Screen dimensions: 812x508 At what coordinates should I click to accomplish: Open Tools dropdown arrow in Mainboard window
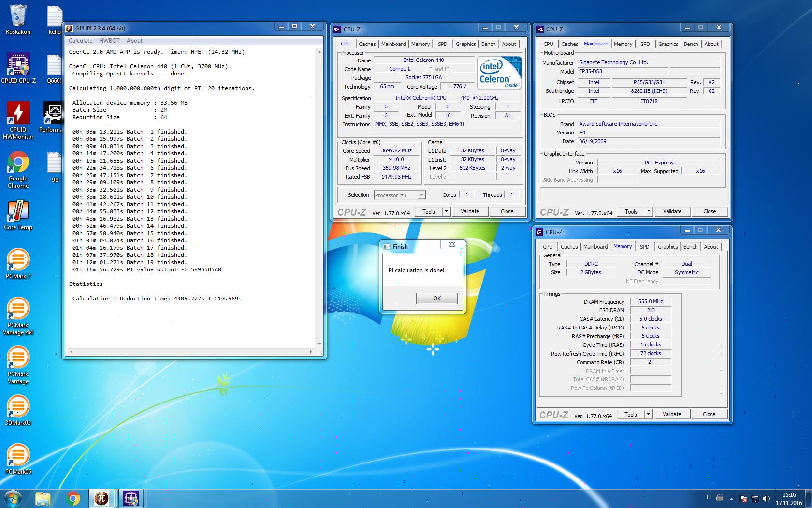[x=649, y=211]
